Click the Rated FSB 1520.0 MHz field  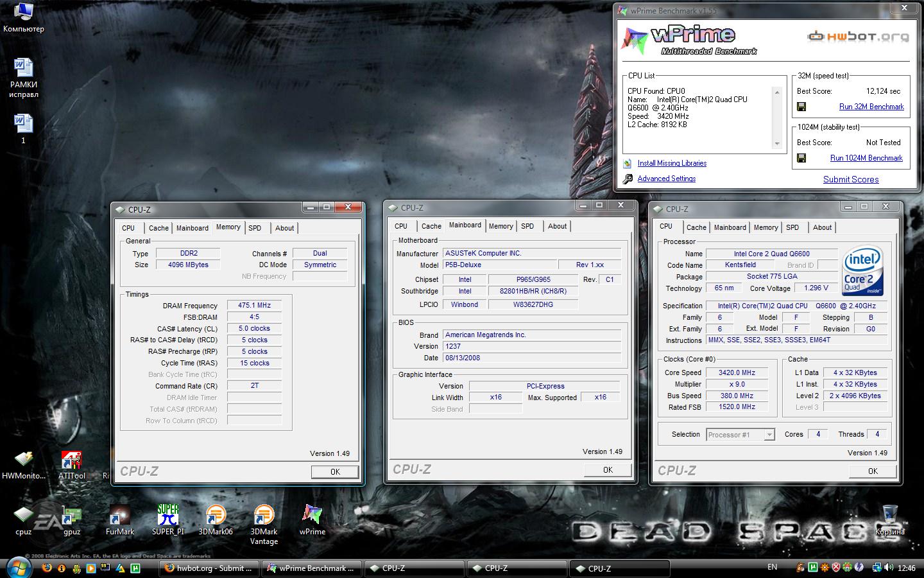[x=737, y=407]
